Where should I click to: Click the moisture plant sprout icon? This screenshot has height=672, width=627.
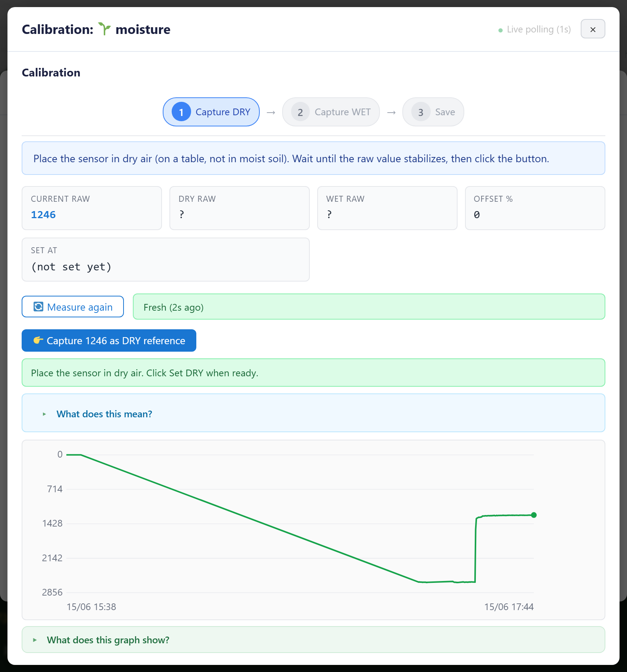click(104, 29)
